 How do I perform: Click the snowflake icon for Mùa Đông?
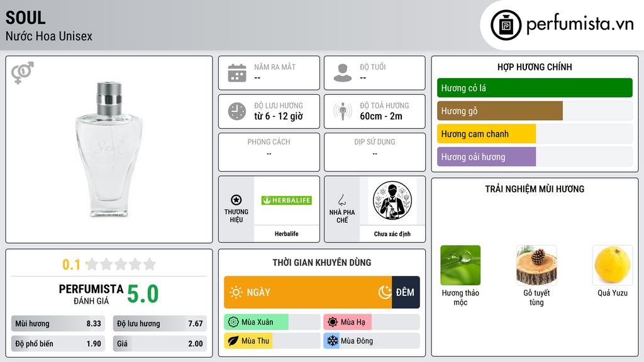[333, 341]
